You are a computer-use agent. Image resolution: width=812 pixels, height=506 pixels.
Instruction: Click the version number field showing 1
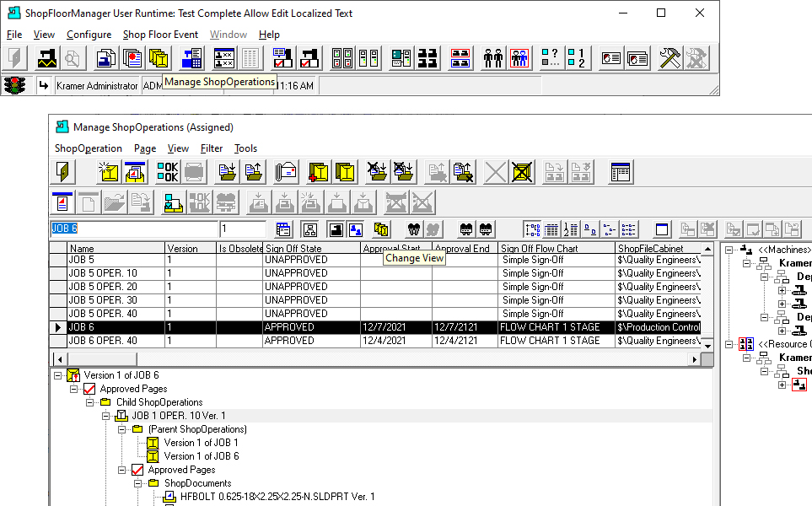[242, 229]
